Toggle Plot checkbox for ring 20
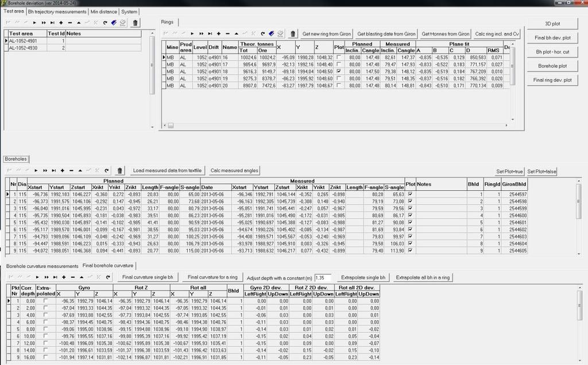The height and width of the screenshot is (365, 588). [x=339, y=86]
